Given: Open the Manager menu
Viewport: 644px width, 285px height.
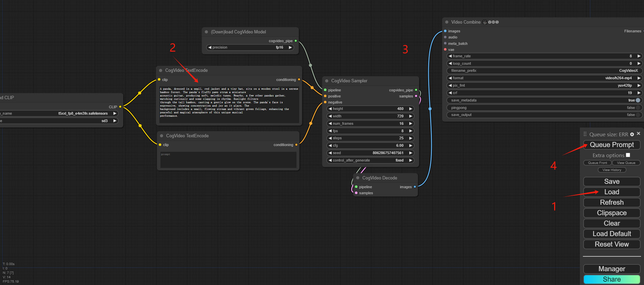Looking at the screenshot, I should pyautogui.click(x=612, y=269).
